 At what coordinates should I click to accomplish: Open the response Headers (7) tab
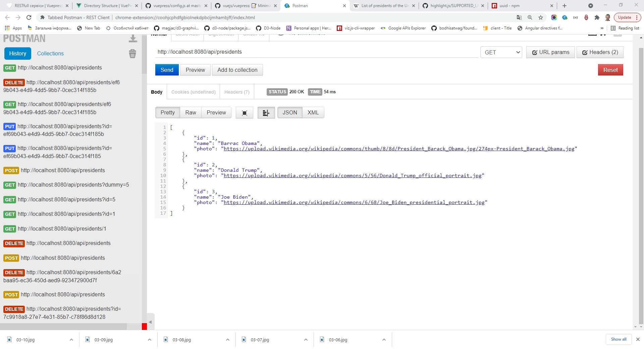coord(237,92)
